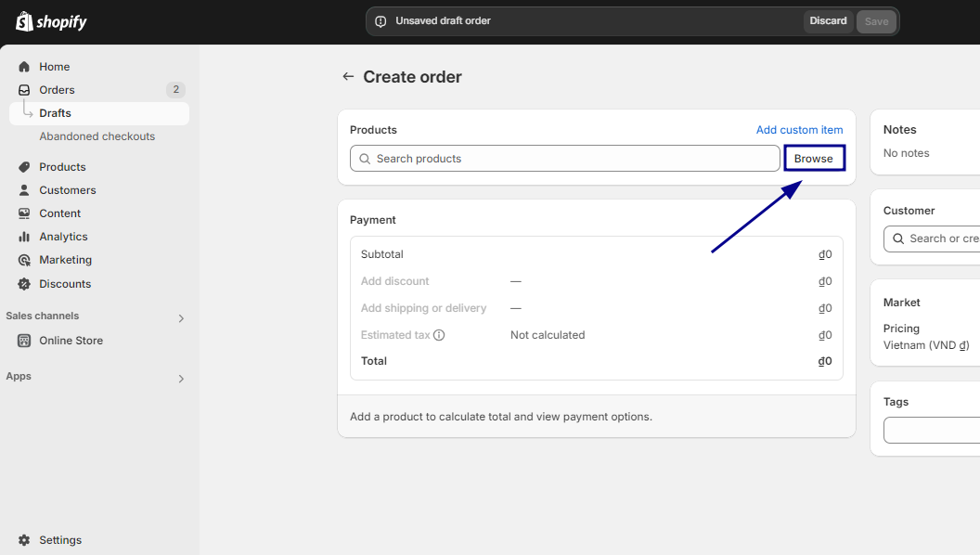Screen dimensions: 980x555
Task: Click the Tags input field
Action: tap(932, 430)
